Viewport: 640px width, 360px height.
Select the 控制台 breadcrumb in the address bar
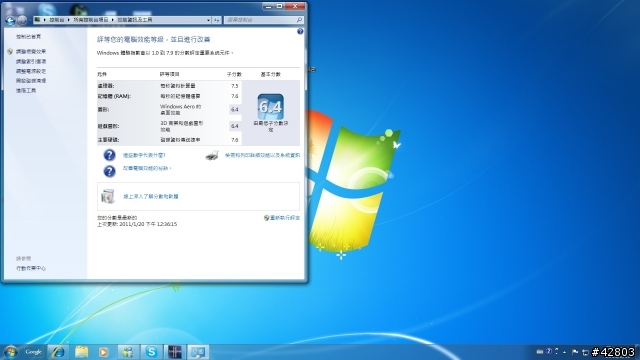pos(57,20)
